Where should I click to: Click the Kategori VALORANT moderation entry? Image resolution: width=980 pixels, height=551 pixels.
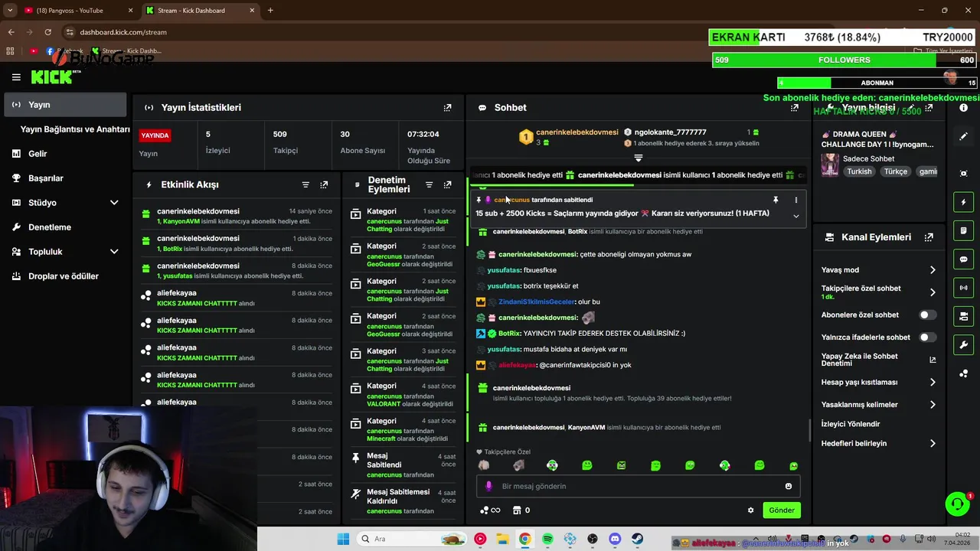pyautogui.click(x=402, y=394)
